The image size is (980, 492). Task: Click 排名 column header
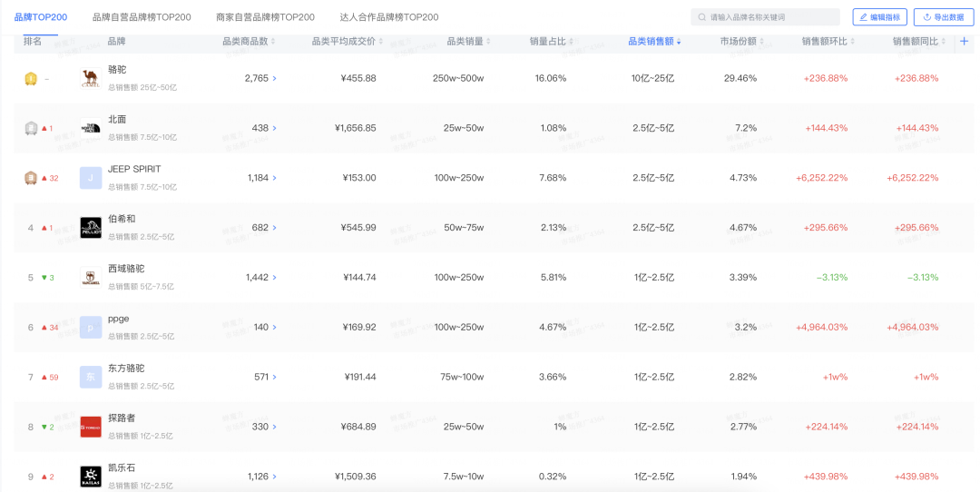(x=33, y=41)
